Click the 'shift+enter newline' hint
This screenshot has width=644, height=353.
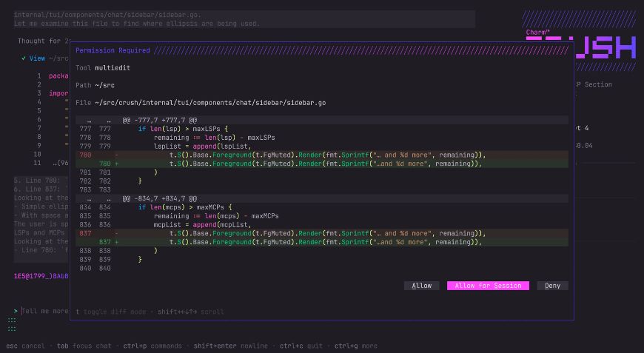point(230,346)
